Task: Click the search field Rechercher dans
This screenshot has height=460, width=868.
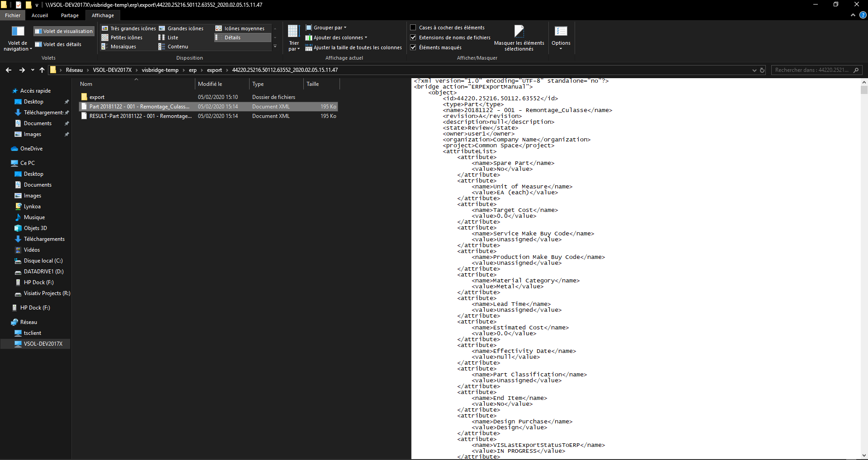Action: point(812,70)
